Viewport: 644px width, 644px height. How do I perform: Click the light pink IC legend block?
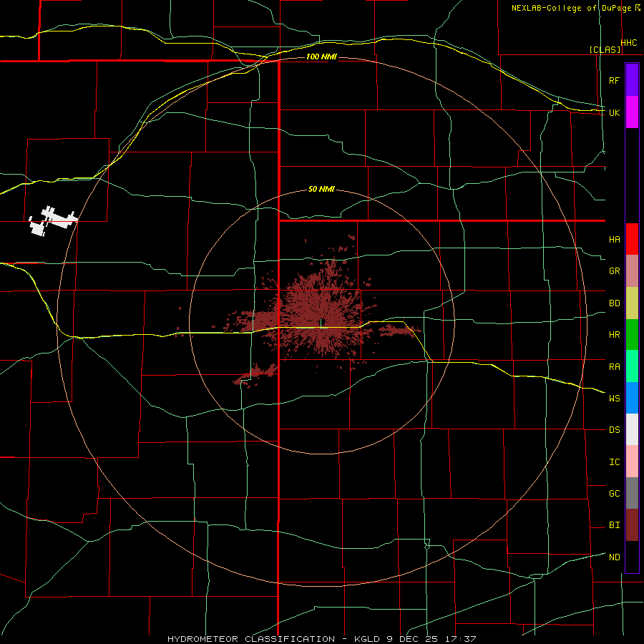pos(632,462)
